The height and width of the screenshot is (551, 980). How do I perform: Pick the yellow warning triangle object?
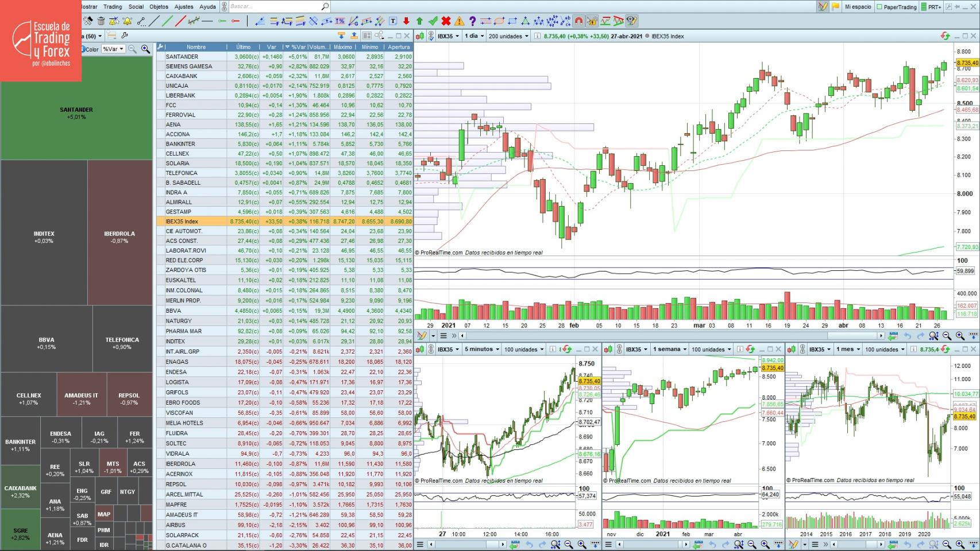459,21
